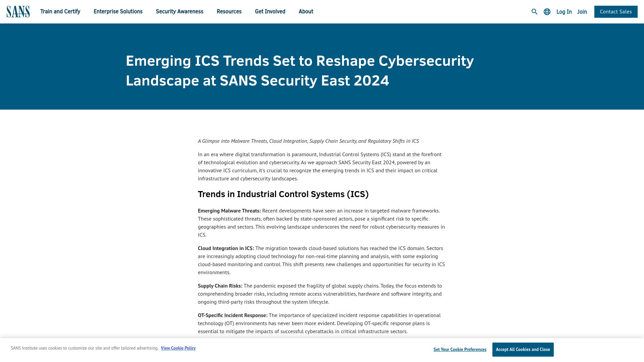Screen dimensions: 644x362
Task: Expand the Enterprise Solutions dropdown
Action: pyautogui.click(x=118, y=11)
